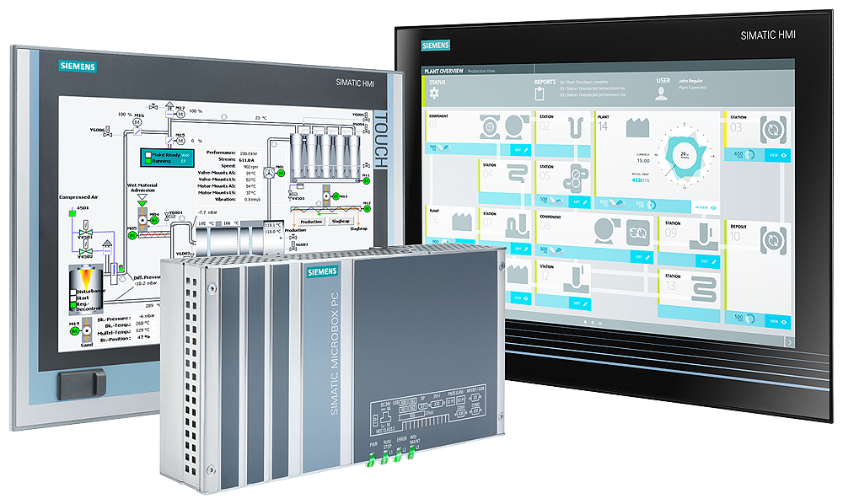The image size is (843, 504).
Task: Select the Station 05 valve icon
Action: point(576,179)
